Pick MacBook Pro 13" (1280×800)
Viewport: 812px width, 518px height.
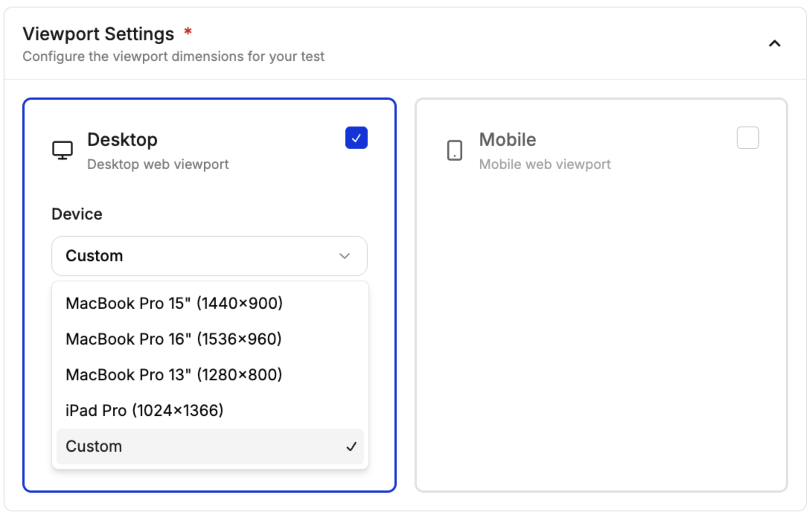(174, 375)
